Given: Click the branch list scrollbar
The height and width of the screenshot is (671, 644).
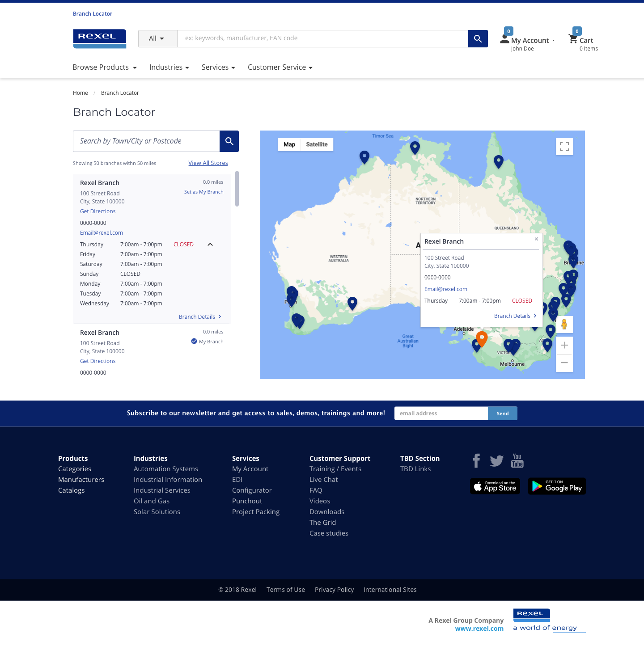Looking at the screenshot, I should pyautogui.click(x=237, y=189).
